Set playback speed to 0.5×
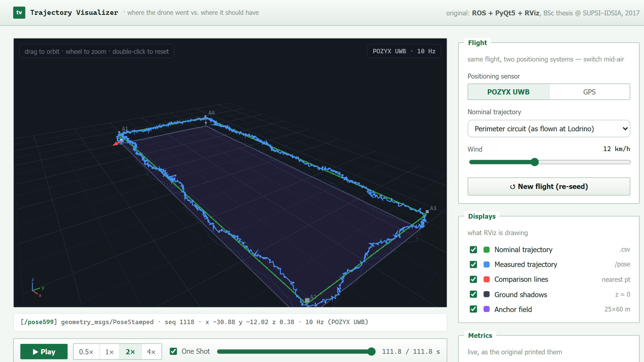The width and height of the screenshot is (644, 362). (86, 352)
